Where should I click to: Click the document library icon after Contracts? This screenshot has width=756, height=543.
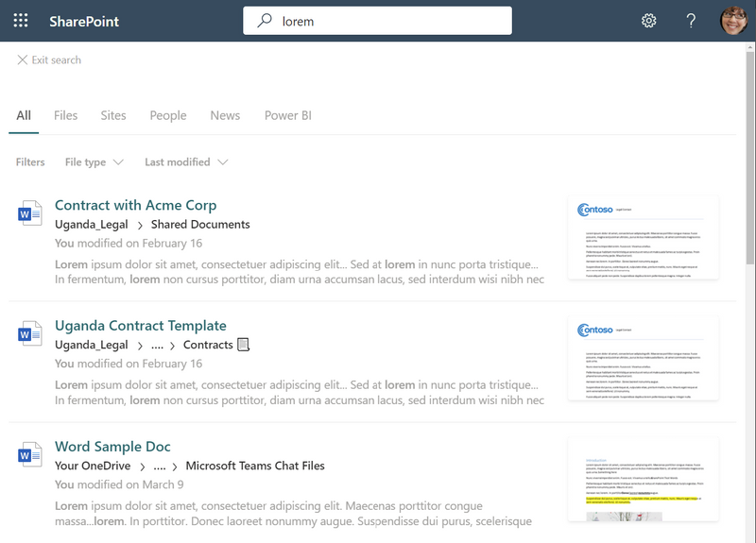pyautogui.click(x=243, y=345)
